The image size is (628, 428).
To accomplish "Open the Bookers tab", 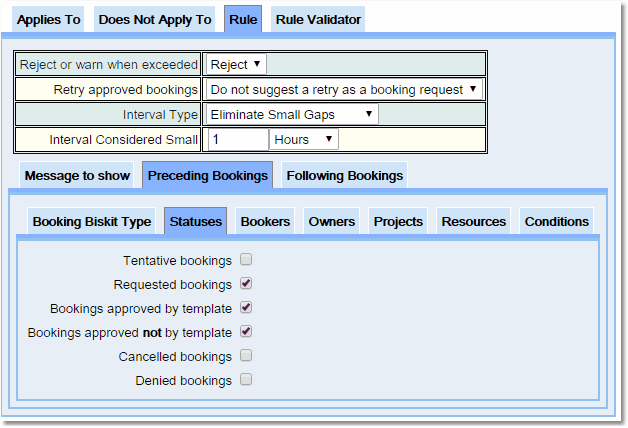I will point(265,221).
